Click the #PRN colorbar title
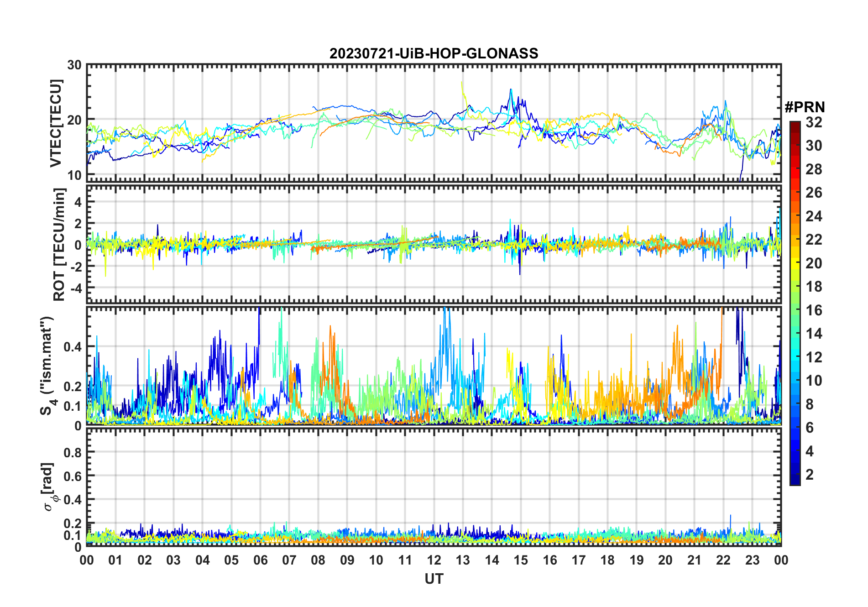 point(805,107)
